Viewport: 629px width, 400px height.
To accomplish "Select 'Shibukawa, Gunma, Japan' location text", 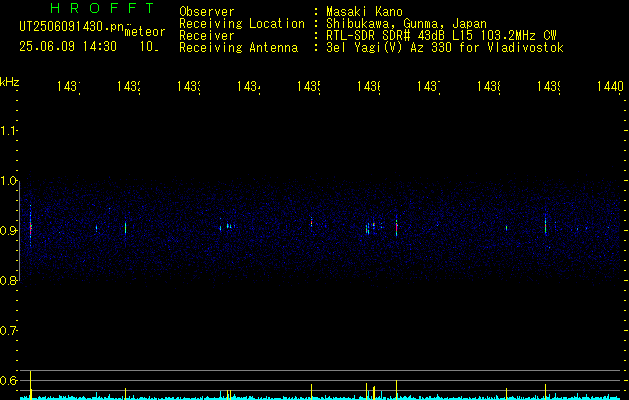I will [x=406, y=24].
